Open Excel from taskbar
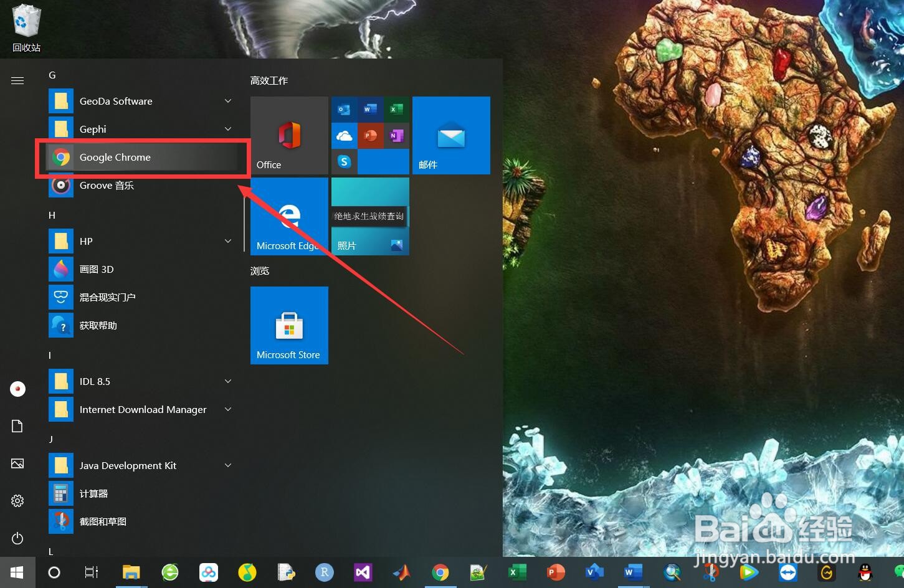The width and height of the screenshot is (904, 588). 517,572
